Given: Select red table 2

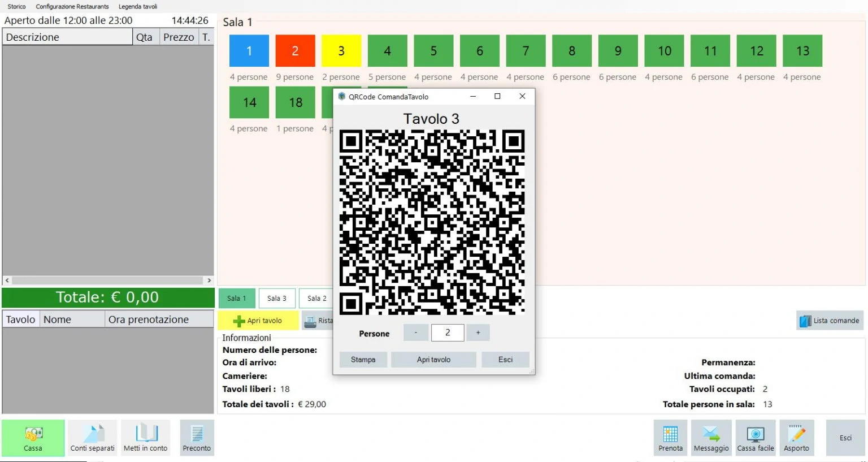Looking at the screenshot, I should click(x=295, y=51).
